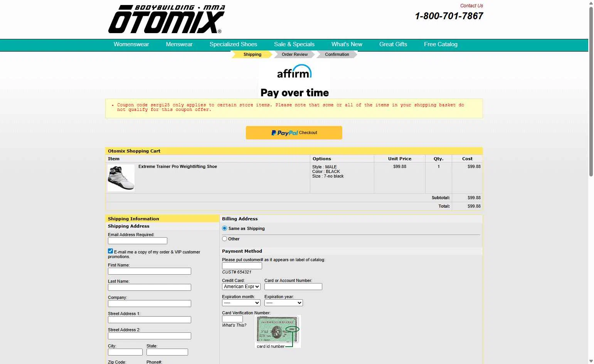Click the Size : 7-no black option text

pyautogui.click(x=328, y=176)
